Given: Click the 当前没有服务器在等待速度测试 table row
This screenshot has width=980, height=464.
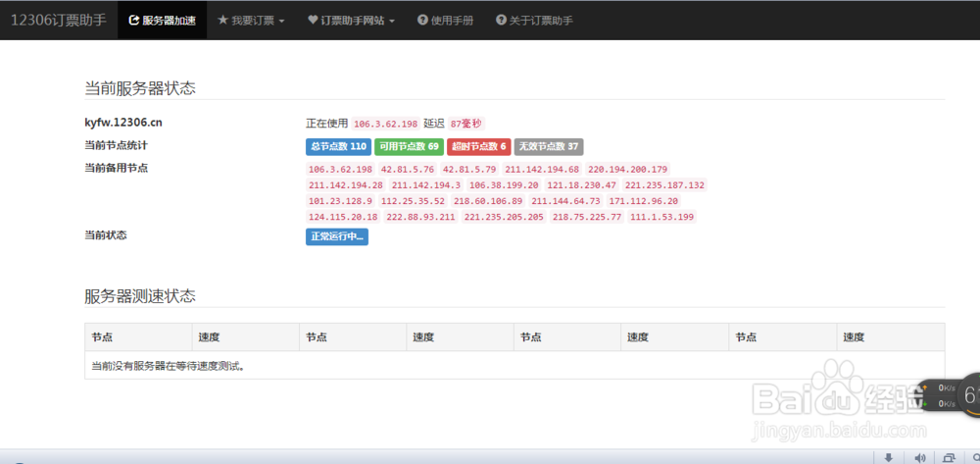Looking at the screenshot, I should (514, 365).
